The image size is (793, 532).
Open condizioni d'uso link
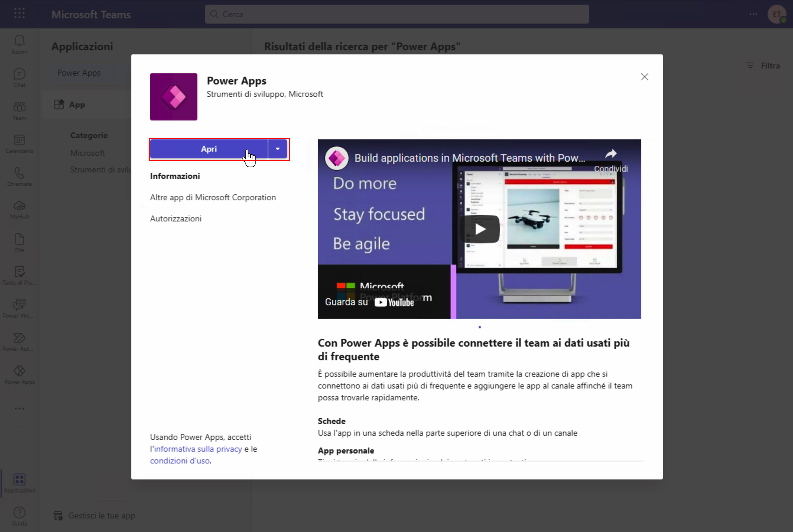point(180,461)
